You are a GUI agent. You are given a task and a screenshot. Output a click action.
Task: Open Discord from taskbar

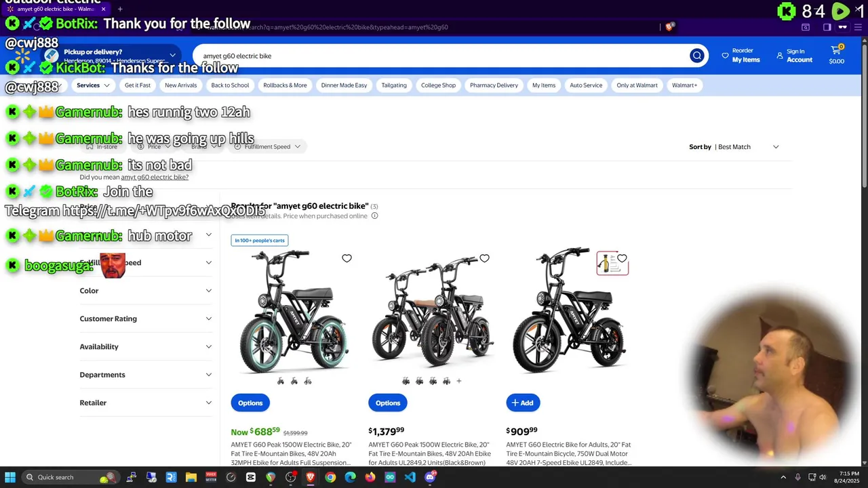coord(430,477)
